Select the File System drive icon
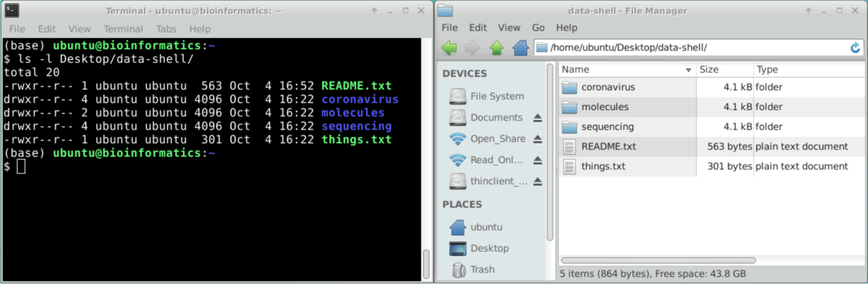This screenshot has width=868, height=284. click(x=458, y=96)
